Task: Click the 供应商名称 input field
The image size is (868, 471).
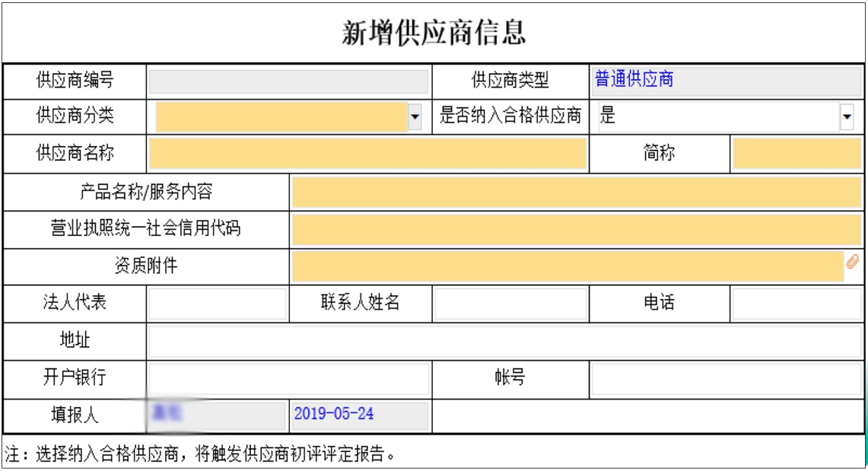Action: click(x=367, y=153)
